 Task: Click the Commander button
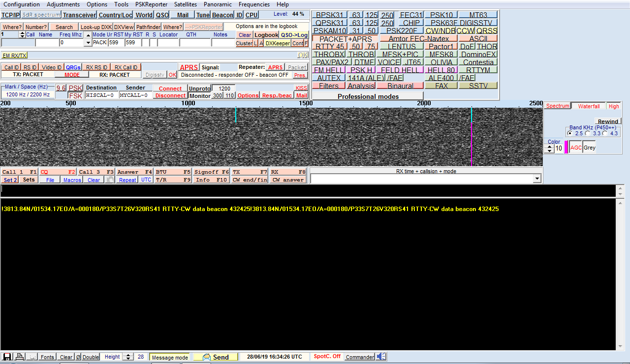coord(360,357)
